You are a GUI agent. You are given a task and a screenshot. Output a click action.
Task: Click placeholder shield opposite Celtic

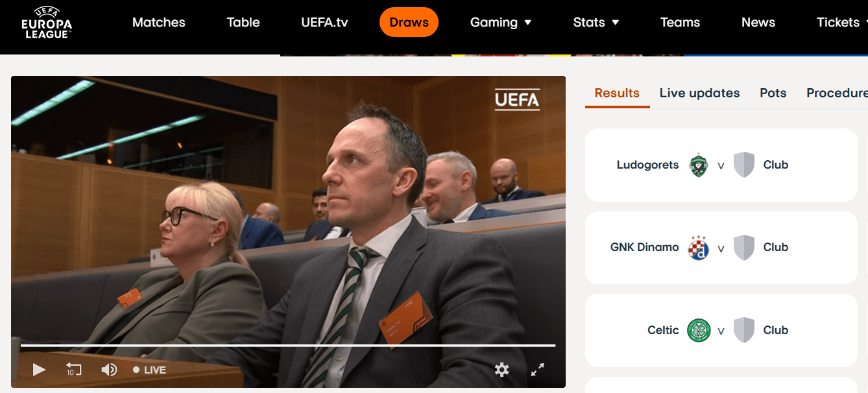pos(744,330)
